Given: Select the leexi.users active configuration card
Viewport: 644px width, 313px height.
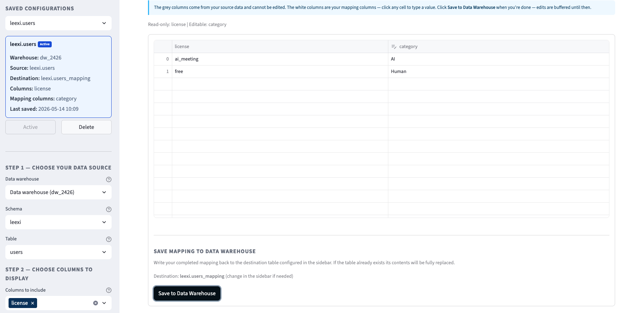Looking at the screenshot, I should [58, 77].
